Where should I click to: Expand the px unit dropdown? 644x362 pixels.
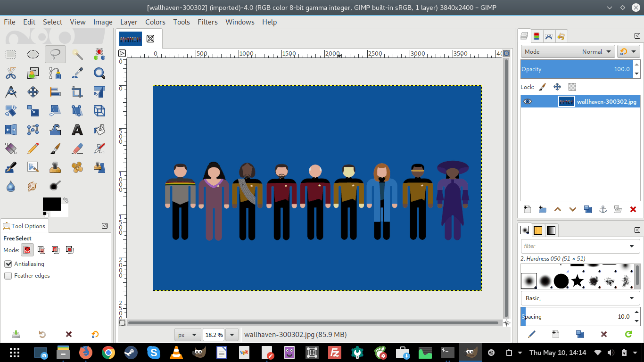(188, 335)
